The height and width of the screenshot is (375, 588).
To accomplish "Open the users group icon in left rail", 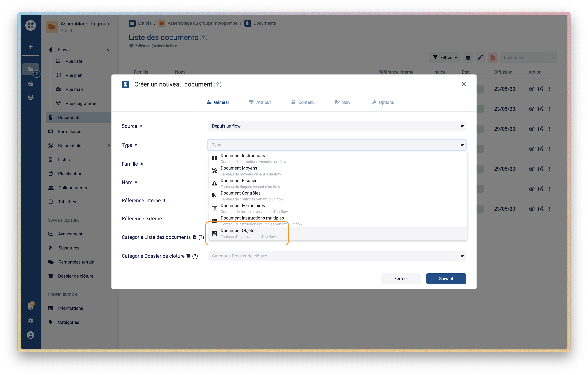I will 30,98.
